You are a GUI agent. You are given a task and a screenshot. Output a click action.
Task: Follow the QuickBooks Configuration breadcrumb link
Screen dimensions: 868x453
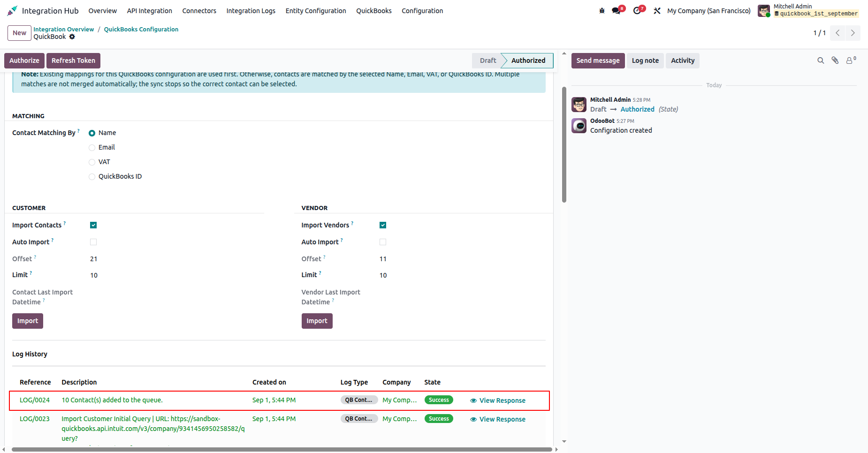click(141, 29)
